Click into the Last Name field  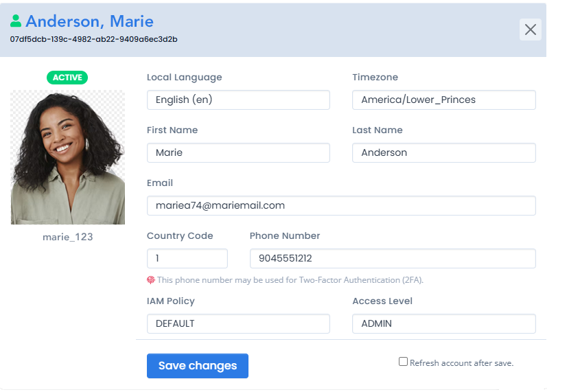click(443, 152)
